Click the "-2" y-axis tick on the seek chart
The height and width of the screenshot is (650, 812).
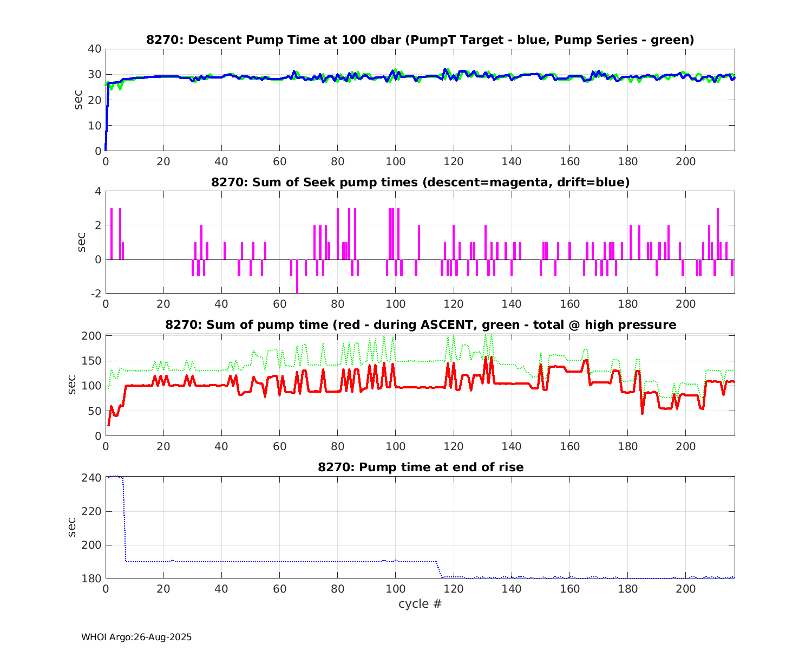[x=95, y=294]
